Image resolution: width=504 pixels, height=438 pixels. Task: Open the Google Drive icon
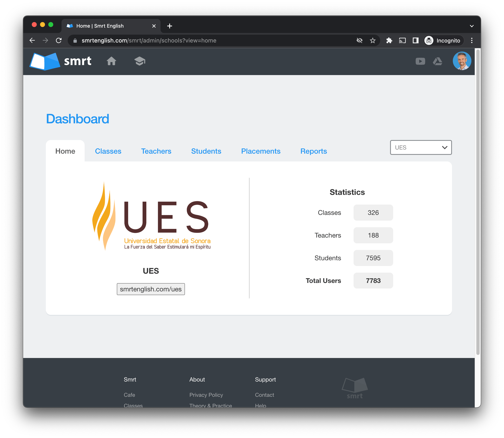(438, 61)
